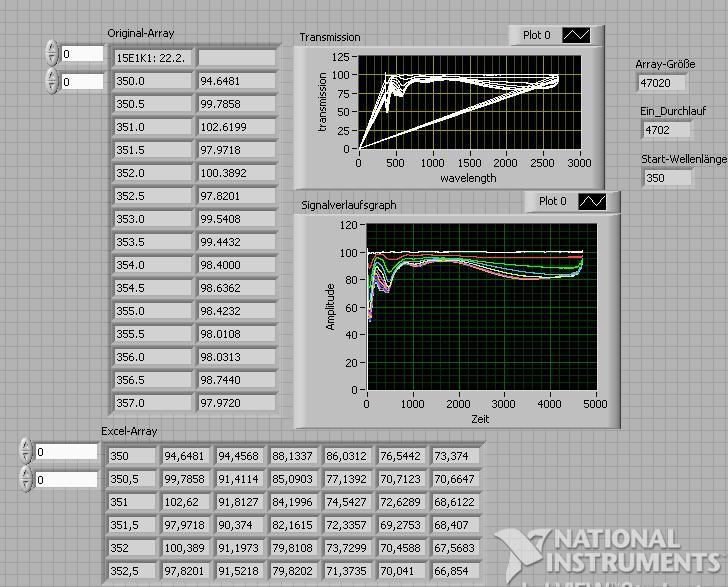Select Original-Array cell 98.4000
728x587 pixels.
[237, 265]
